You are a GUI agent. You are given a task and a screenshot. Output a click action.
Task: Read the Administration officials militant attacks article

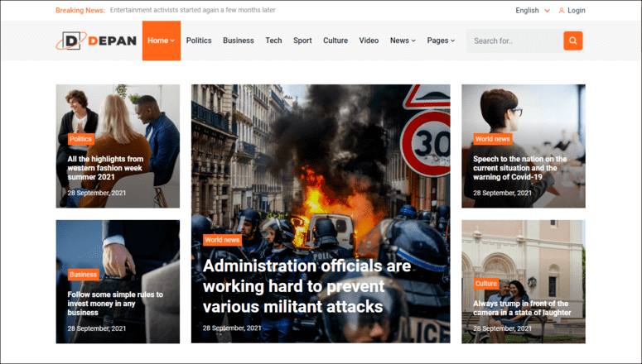307,287
